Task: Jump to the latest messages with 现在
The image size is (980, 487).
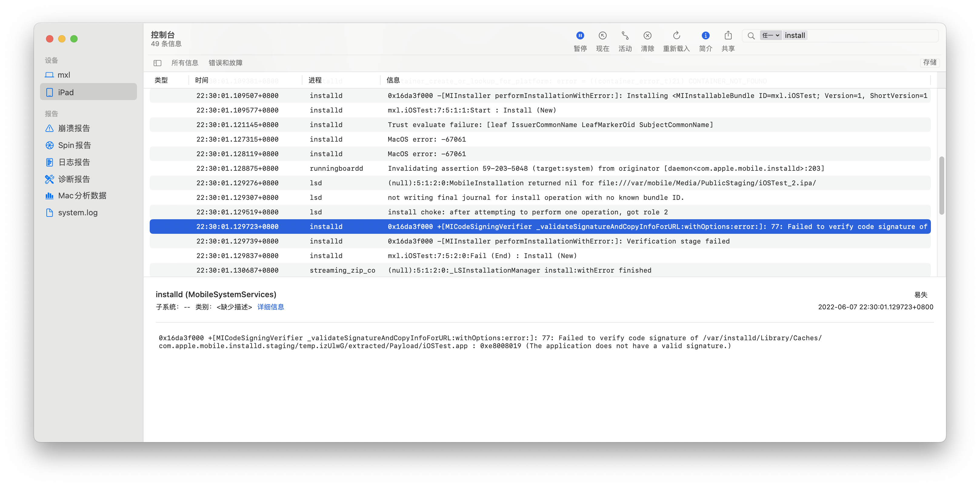Action: 602,41
